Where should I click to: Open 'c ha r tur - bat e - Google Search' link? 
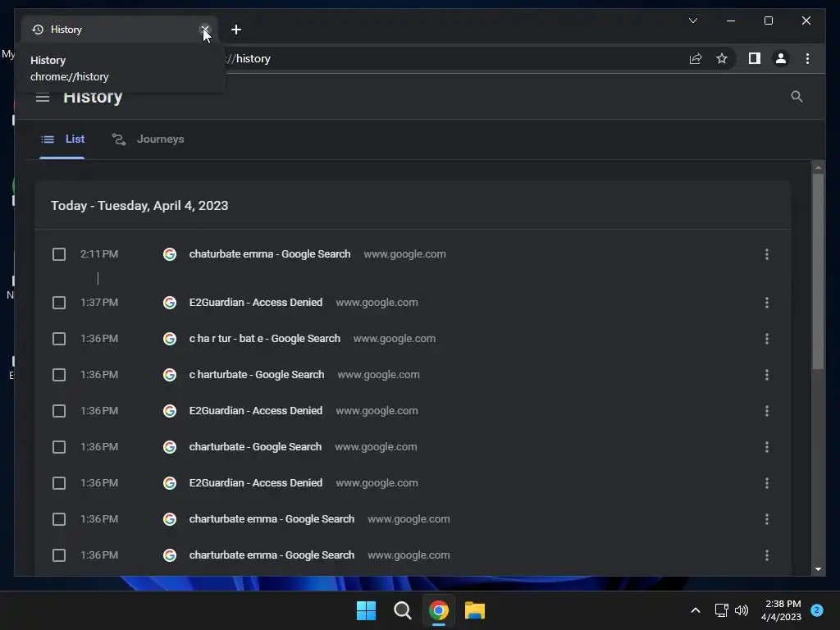[x=265, y=339]
